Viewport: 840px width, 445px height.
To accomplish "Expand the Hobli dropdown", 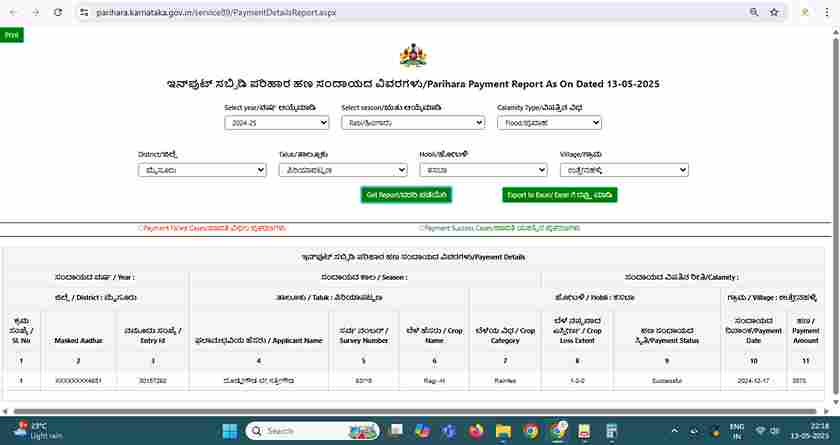I will click(483, 170).
